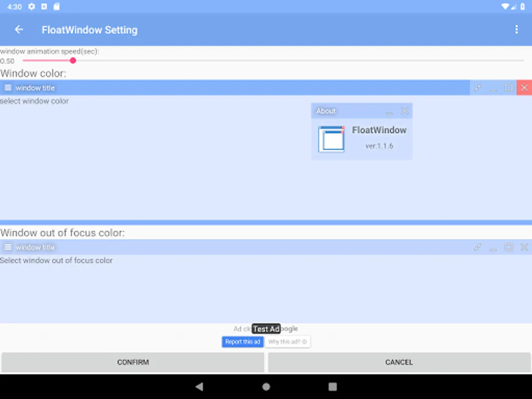Image resolution: width=532 pixels, height=399 pixels.
Task: Cancel the FloatWindow settings changes
Action: 399,362
